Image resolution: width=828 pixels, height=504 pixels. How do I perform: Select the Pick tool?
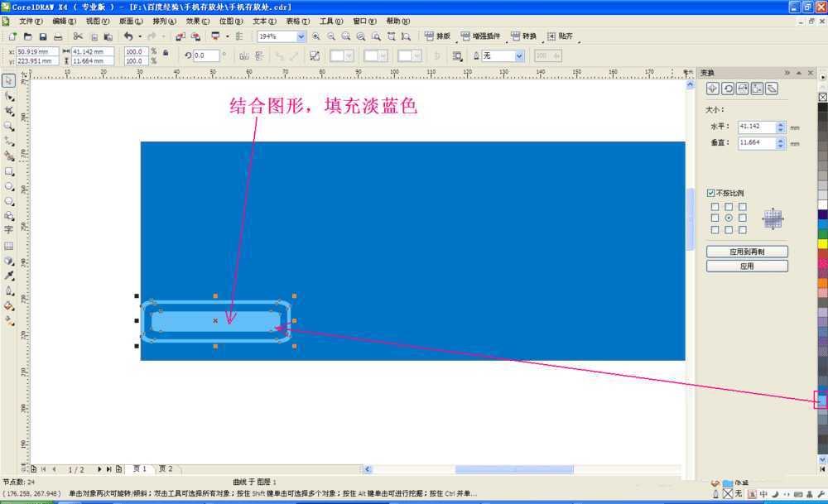[x=8, y=81]
